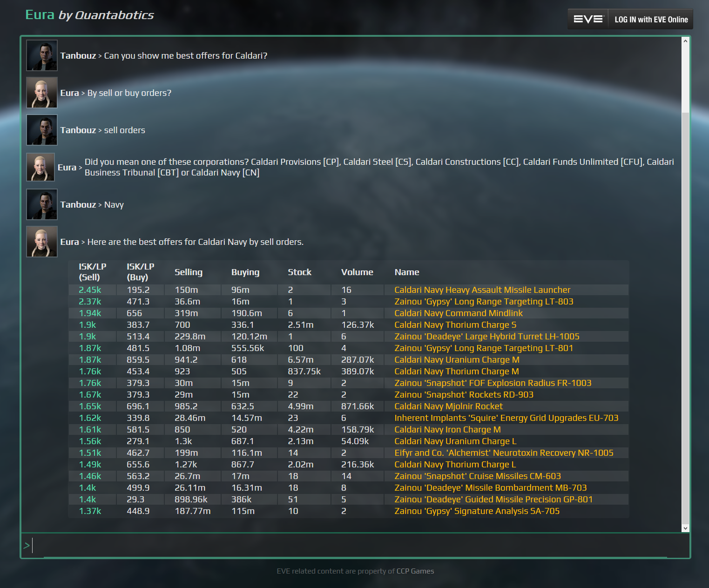Viewport: 709px width, 588px height.
Task: Click the 'sell orders' chat message text
Action: pyautogui.click(x=125, y=130)
